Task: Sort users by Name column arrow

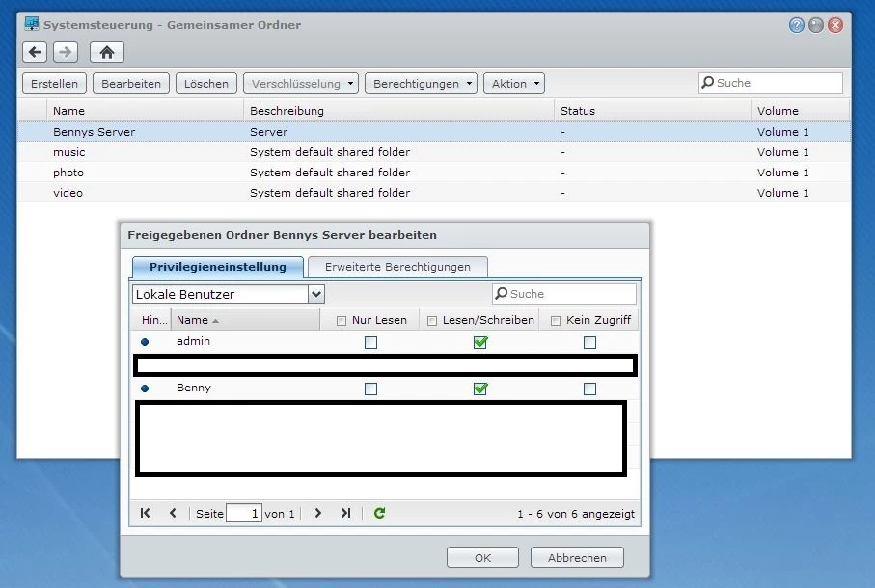Action: 215,321
